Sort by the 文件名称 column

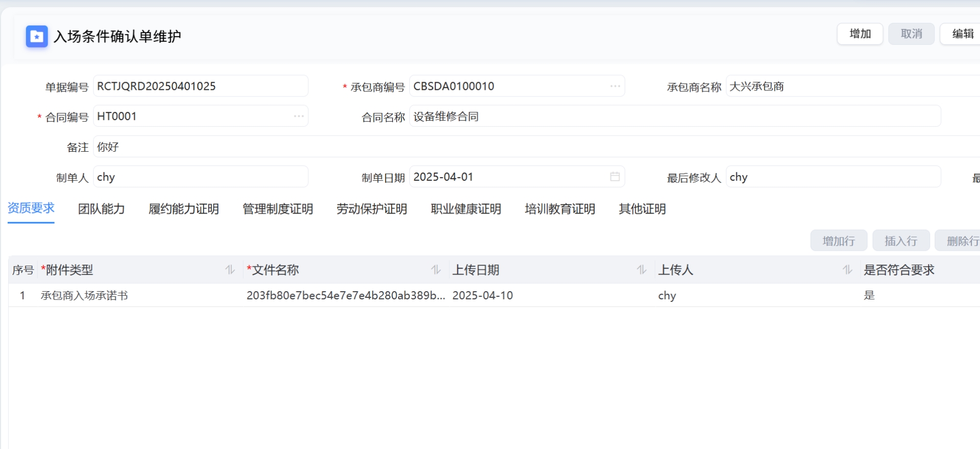436,270
